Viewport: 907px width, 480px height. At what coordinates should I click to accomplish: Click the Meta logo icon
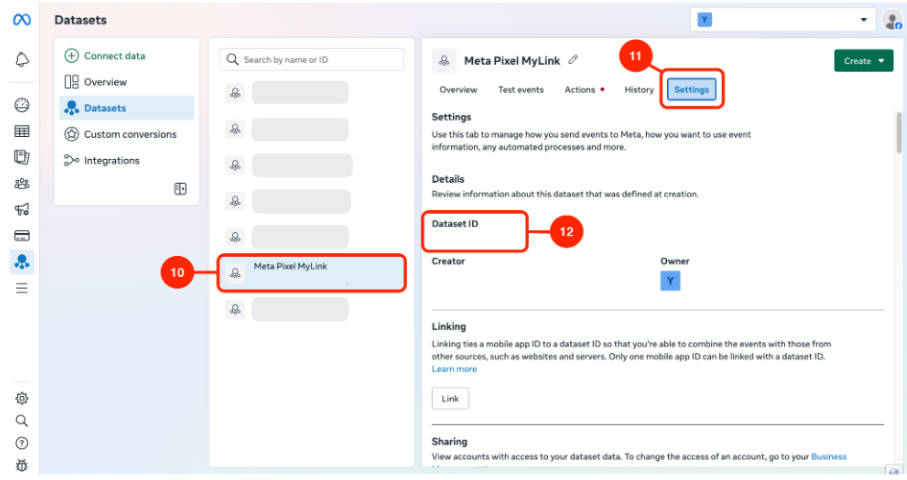[21, 20]
